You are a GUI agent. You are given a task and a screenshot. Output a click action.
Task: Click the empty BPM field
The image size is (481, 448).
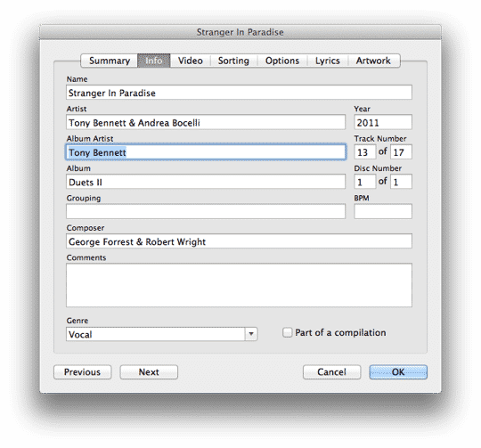383,212
